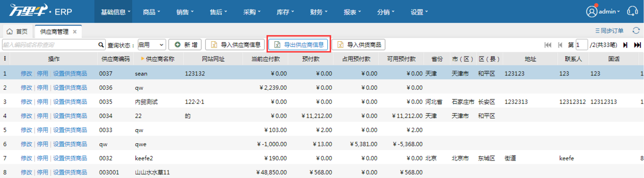This screenshot has width=644, height=178.
Task: Click the 003001 supplier code cell
Action: pos(109,172)
